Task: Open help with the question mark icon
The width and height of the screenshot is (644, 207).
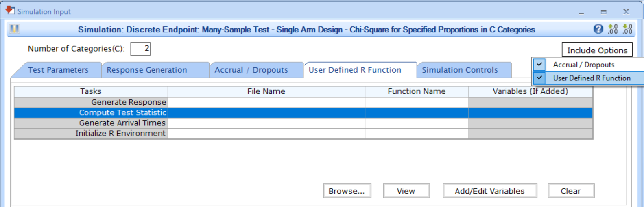Action: pyautogui.click(x=598, y=29)
